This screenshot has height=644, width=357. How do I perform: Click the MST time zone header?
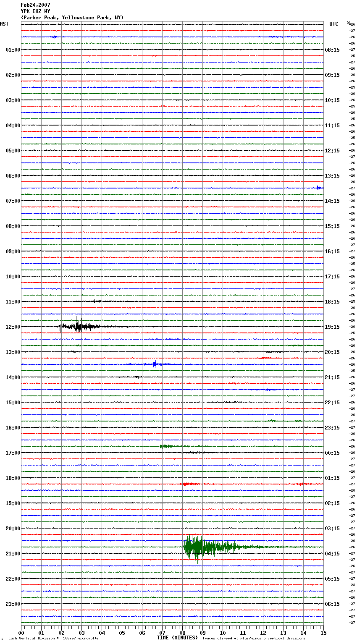[4, 24]
